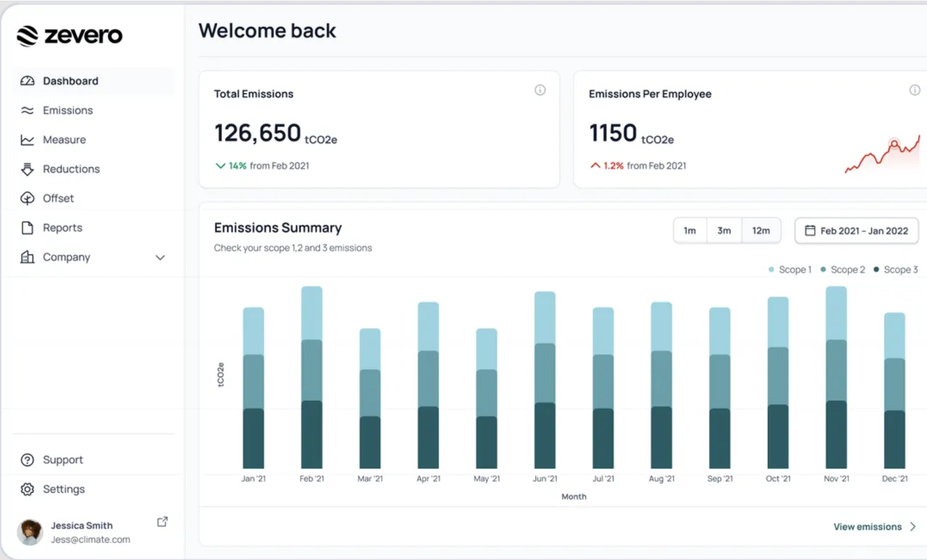Open the info tooltip on Emissions Per Employee
927x560 pixels.
(915, 90)
